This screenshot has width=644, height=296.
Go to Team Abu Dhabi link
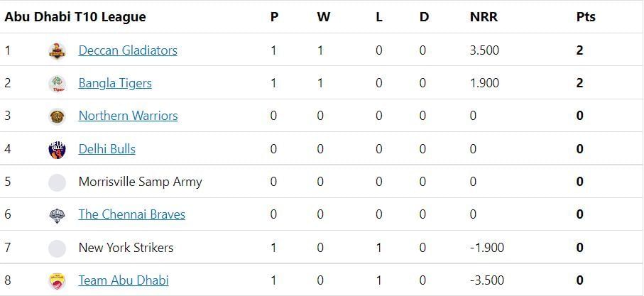pyautogui.click(x=124, y=280)
